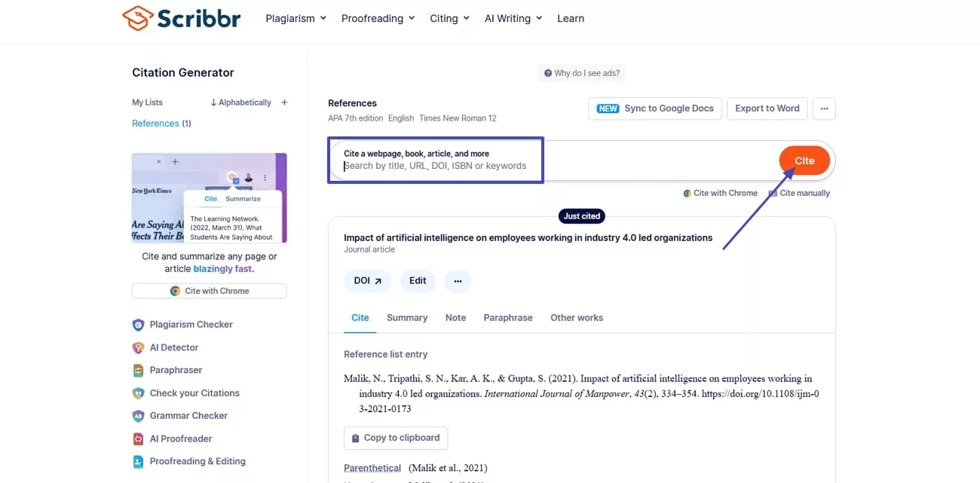980x483 pixels.
Task: Open the ellipsis menu next to Export to Word
Action: coord(824,109)
